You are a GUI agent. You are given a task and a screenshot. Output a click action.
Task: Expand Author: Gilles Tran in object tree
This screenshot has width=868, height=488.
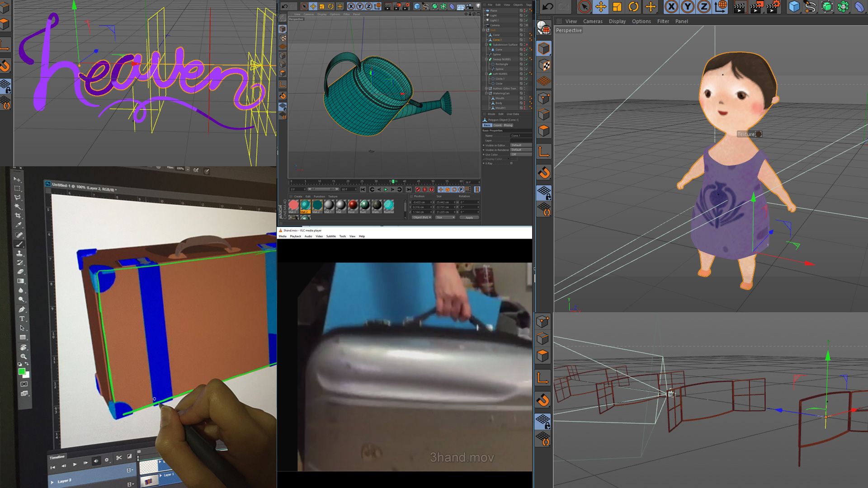tap(486, 89)
